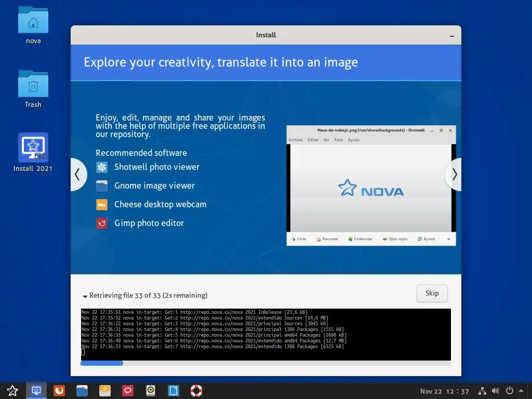This screenshot has height=399, width=532.
Task: Launch the Install 2021 desktop icon
Action: pyautogui.click(x=33, y=148)
